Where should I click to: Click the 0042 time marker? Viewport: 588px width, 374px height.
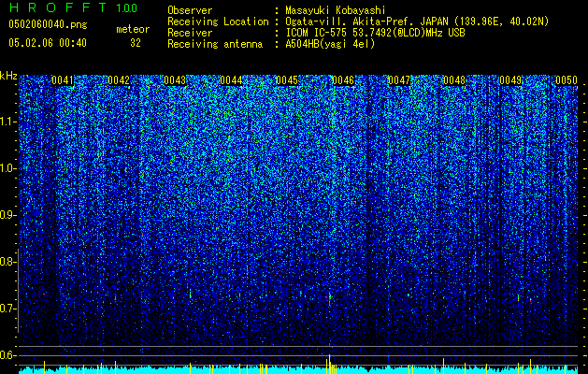pos(119,80)
